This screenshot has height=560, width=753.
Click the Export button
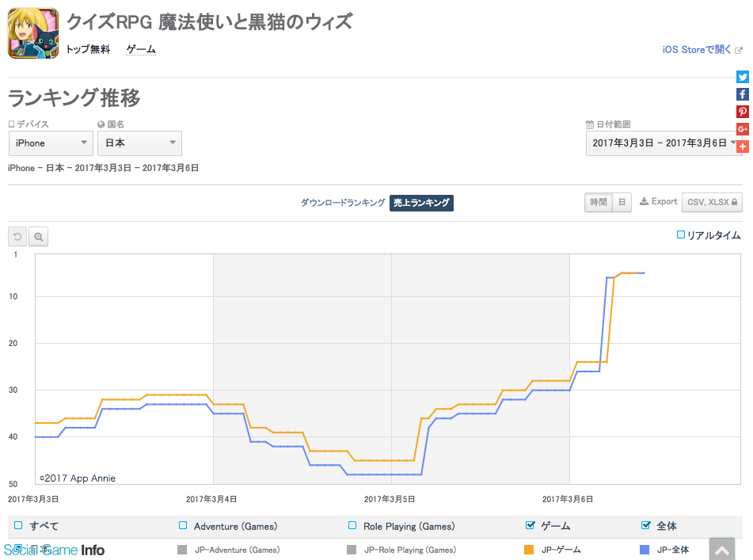(658, 202)
